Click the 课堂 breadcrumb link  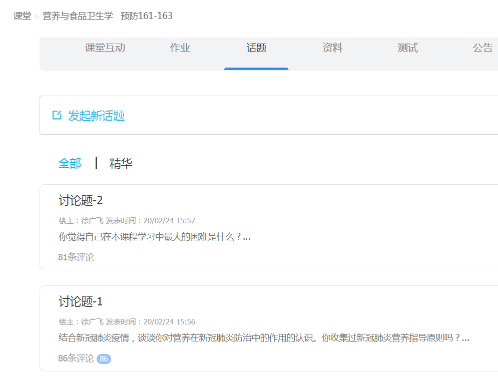click(x=22, y=16)
